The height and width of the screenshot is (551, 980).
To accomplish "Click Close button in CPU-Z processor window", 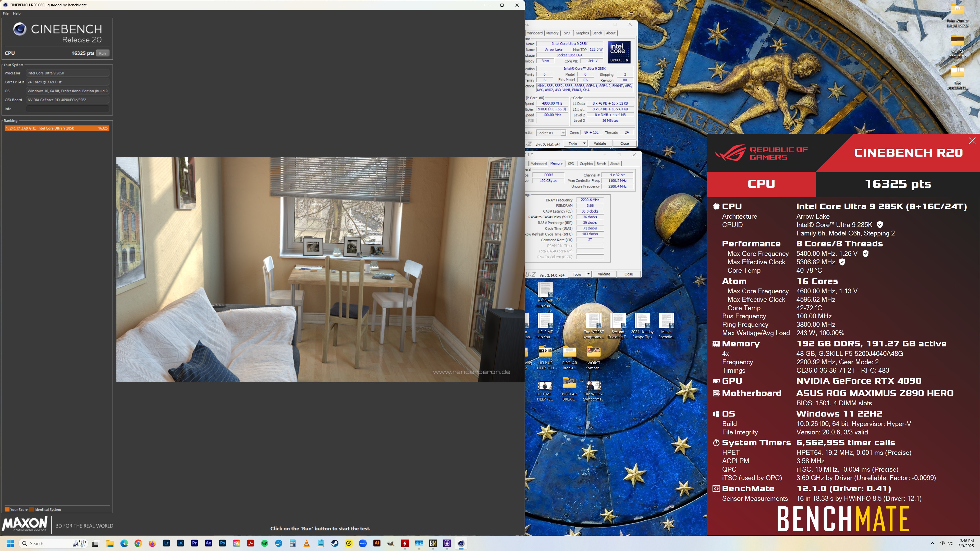I will point(624,143).
